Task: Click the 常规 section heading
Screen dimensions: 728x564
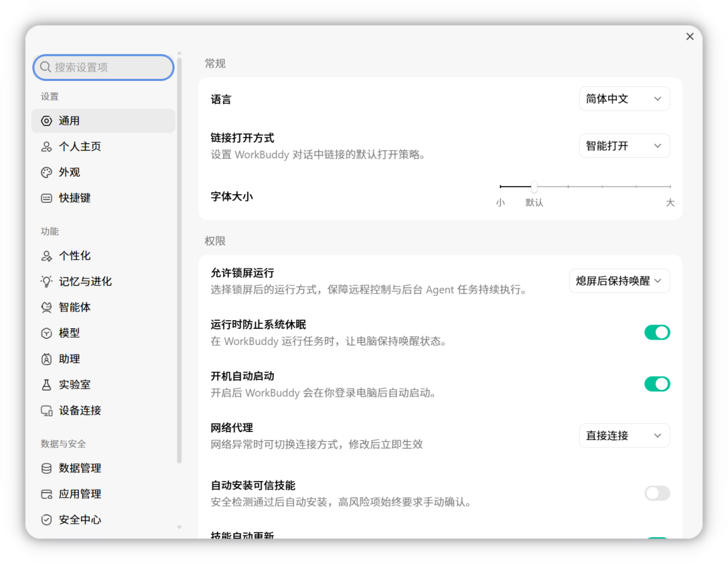Action: pyautogui.click(x=215, y=63)
